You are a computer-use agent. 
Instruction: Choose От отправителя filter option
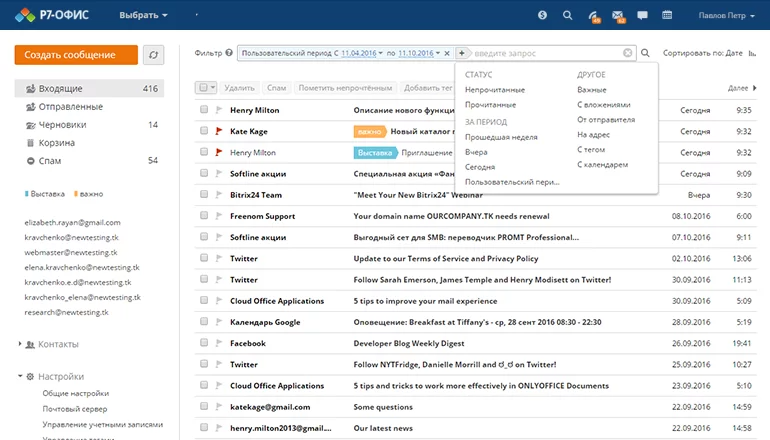(606, 119)
